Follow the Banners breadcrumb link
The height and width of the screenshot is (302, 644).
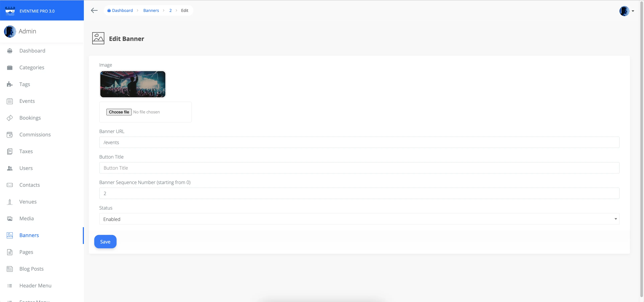(x=151, y=11)
